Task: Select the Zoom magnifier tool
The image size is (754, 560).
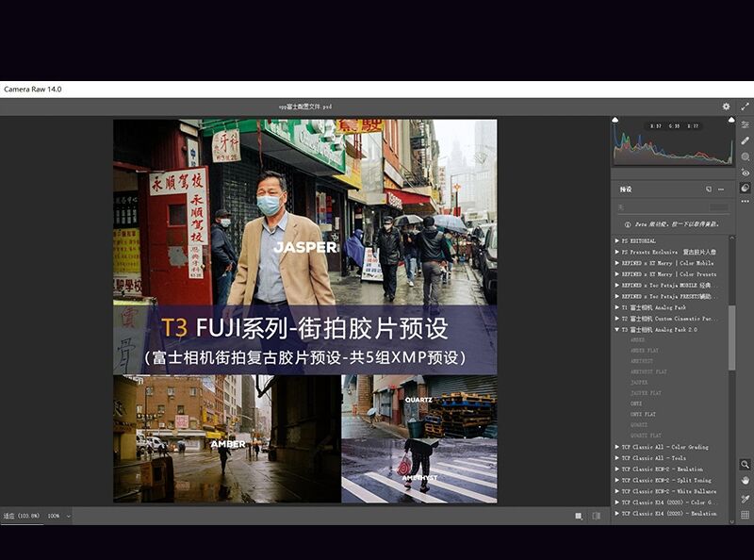Action: 745,464
